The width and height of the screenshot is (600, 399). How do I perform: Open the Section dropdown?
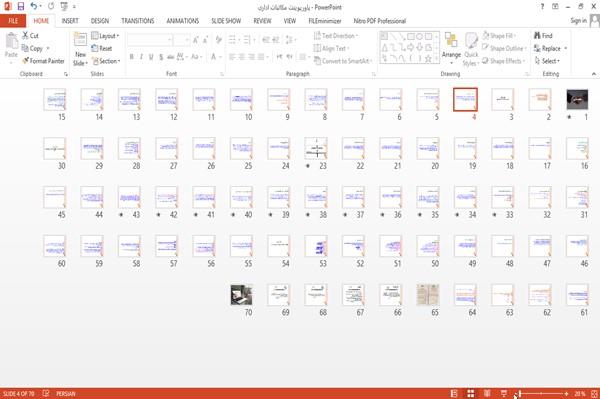(x=106, y=61)
